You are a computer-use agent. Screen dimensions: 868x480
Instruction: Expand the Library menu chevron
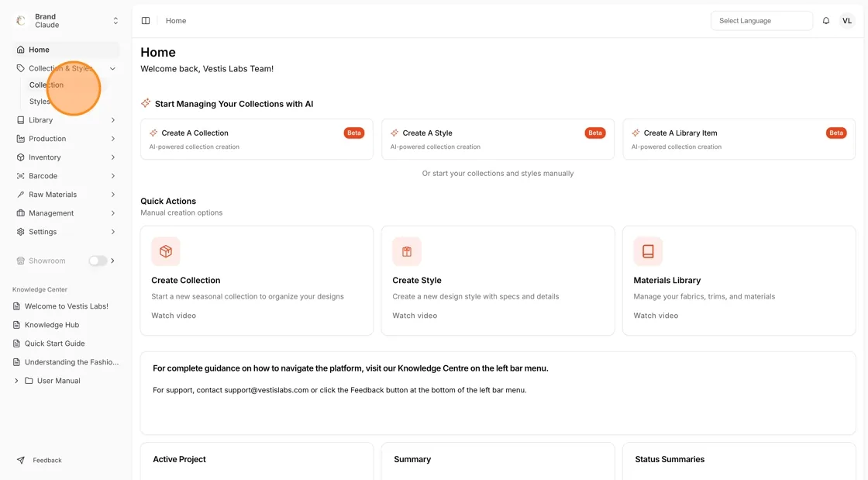(x=113, y=120)
